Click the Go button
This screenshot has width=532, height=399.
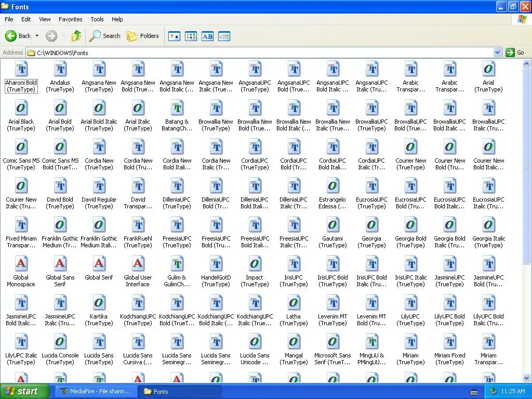515,52
